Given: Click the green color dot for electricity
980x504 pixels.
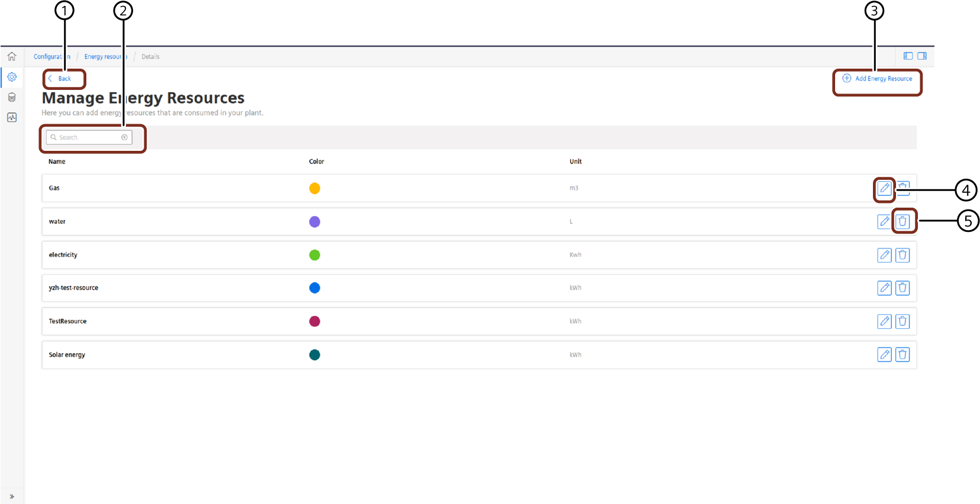Looking at the screenshot, I should [x=315, y=255].
